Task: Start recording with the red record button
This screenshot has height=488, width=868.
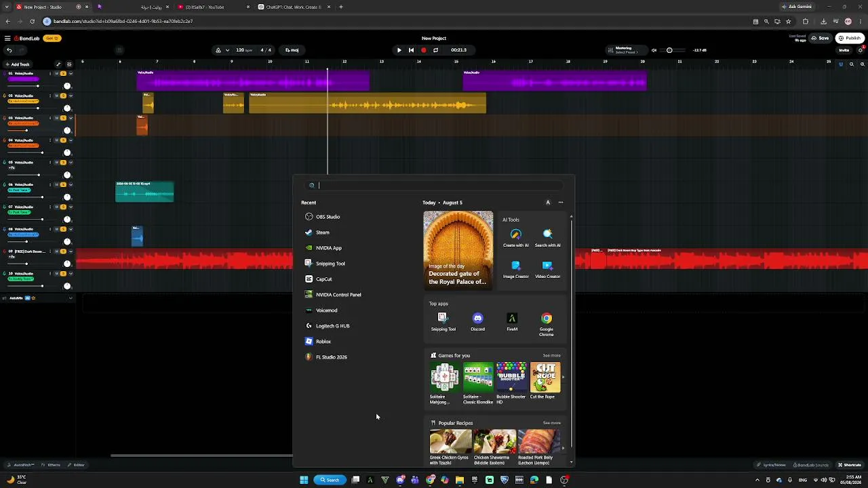Action: point(424,50)
